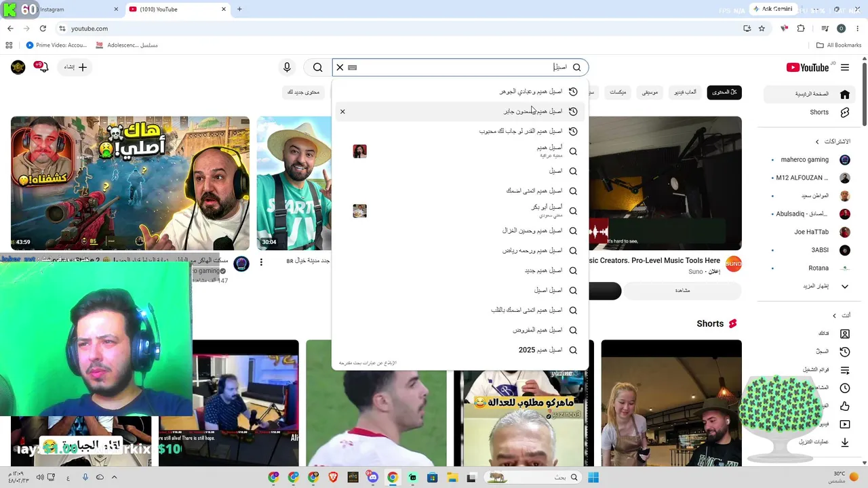The height and width of the screenshot is (488, 868).
Task: Go to YouTube logo home
Action: 808,67
